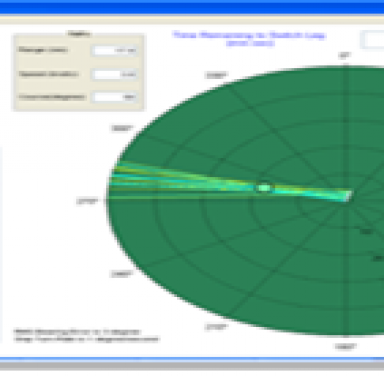384x376 pixels.
Task: Click the white box right of the plot title
Action: click(373, 40)
